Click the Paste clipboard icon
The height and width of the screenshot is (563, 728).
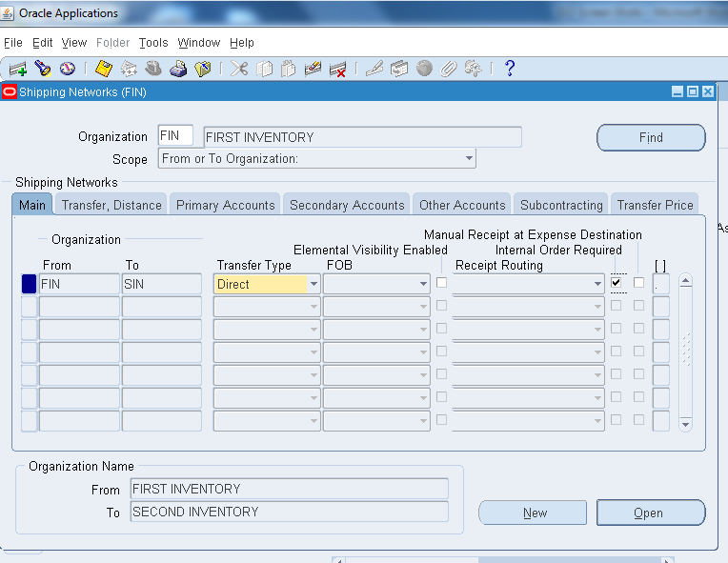[289, 69]
